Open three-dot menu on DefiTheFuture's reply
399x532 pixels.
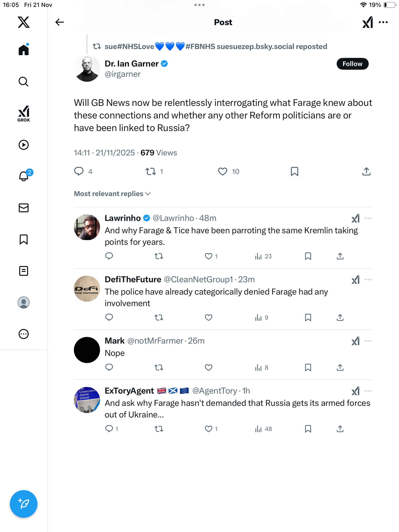(368, 280)
